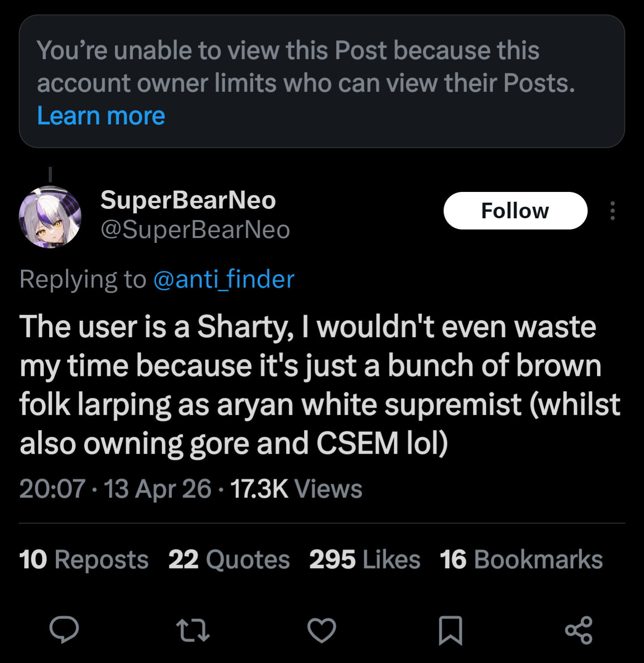Open the SuperBearNeo display name

click(188, 200)
